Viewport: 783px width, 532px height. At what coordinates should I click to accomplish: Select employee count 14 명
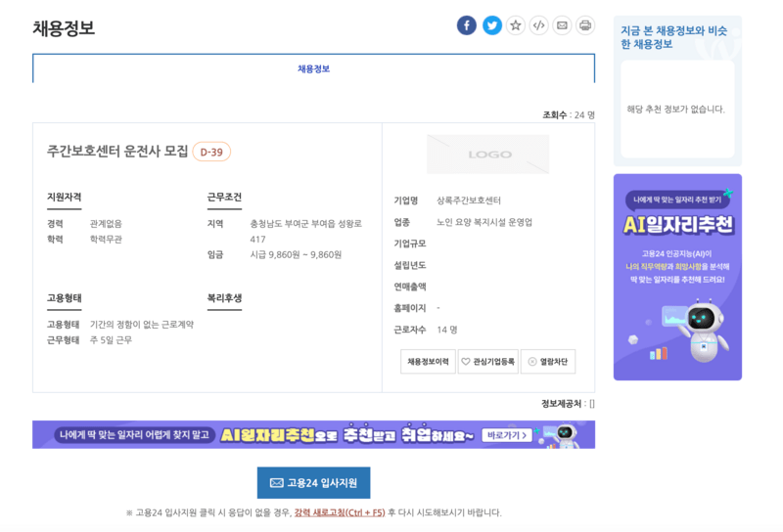point(447,330)
